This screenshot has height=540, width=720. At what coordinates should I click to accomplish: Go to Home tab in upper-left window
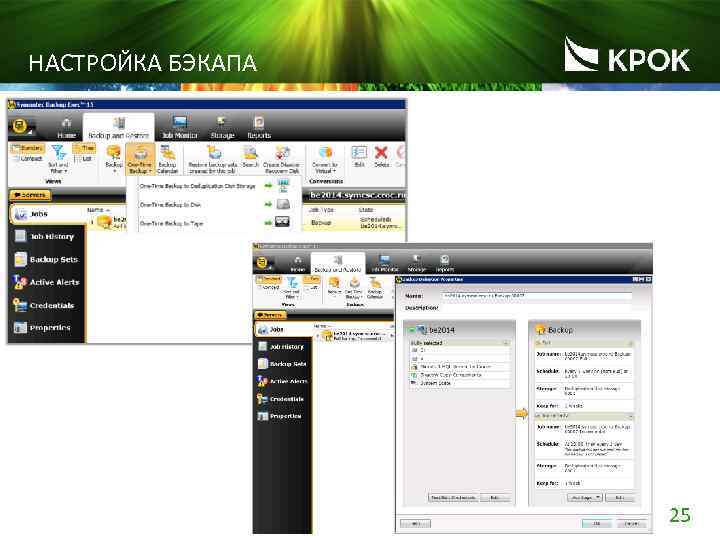click(x=67, y=129)
